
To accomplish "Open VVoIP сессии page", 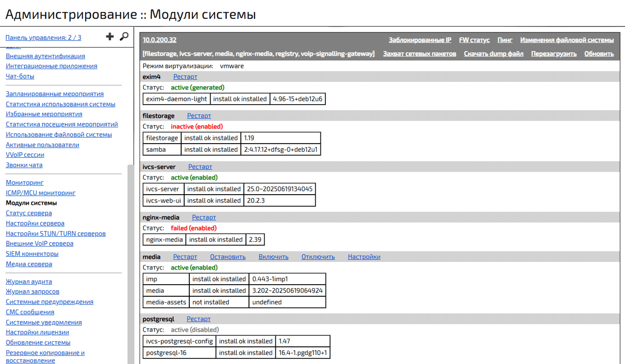I will tap(25, 155).
